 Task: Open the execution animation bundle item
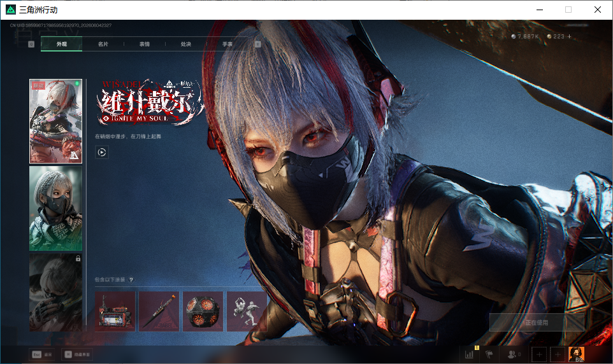click(247, 311)
